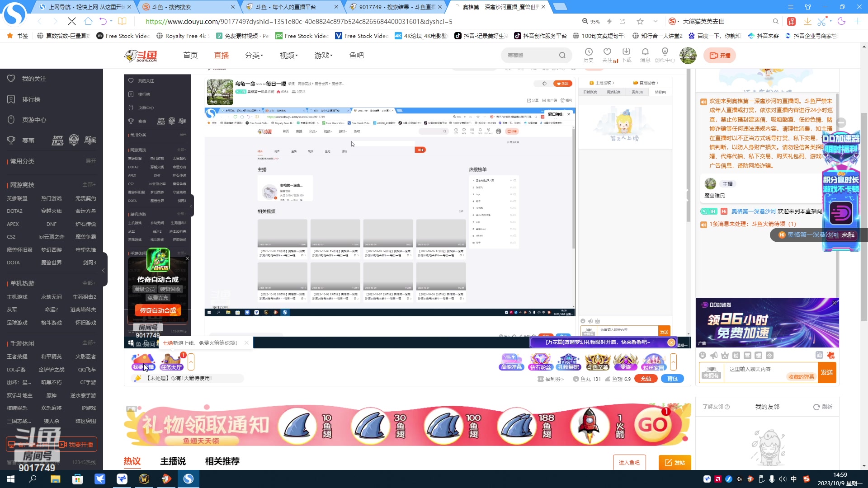The image size is (868, 488).
Task: Open the user avatar in Douyu header
Action: click(x=688, y=55)
